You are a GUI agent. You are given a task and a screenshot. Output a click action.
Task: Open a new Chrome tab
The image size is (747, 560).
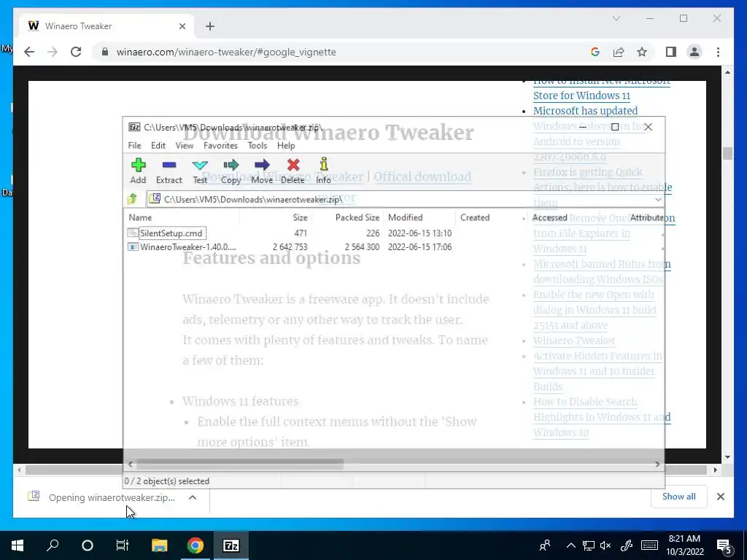click(210, 26)
